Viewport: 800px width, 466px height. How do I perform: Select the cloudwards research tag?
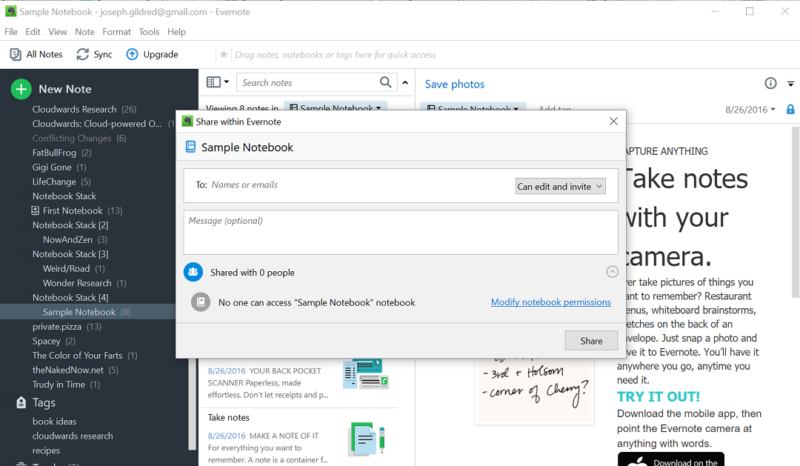tap(72, 436)
